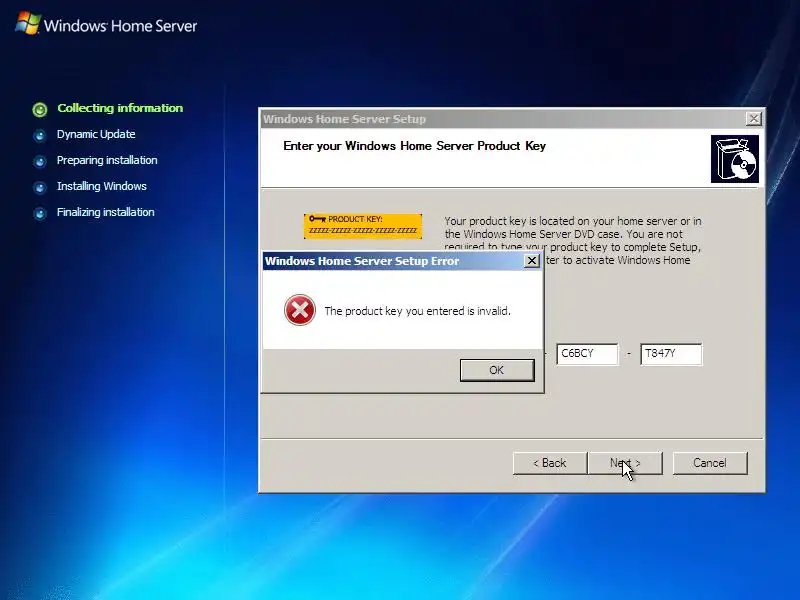
Task: Click the 'Preparing installation' step label
Action: tap(107, 160)
